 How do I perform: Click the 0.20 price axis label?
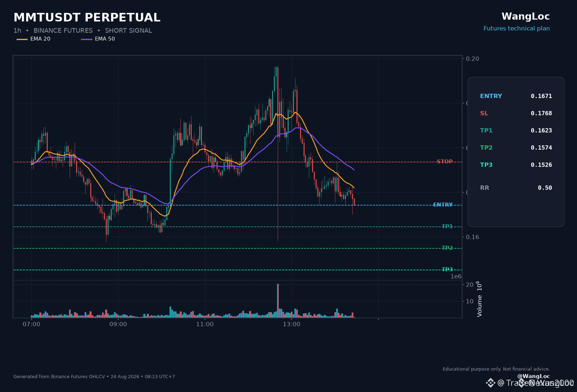(x=473, y=59)
